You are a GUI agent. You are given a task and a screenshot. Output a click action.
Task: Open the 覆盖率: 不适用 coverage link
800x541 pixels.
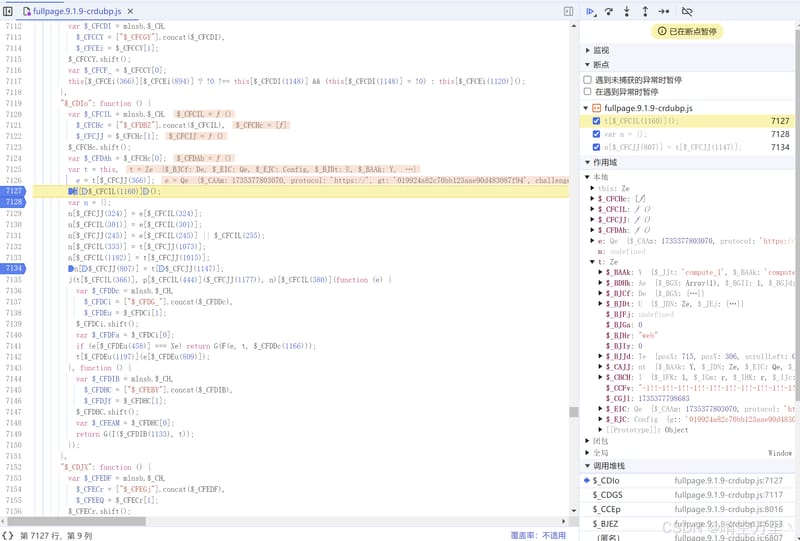pyautogui.click(x=538, y=535)
